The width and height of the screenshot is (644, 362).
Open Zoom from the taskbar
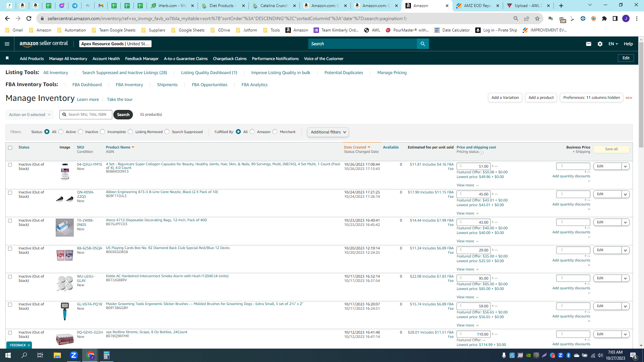coord(74,355)
